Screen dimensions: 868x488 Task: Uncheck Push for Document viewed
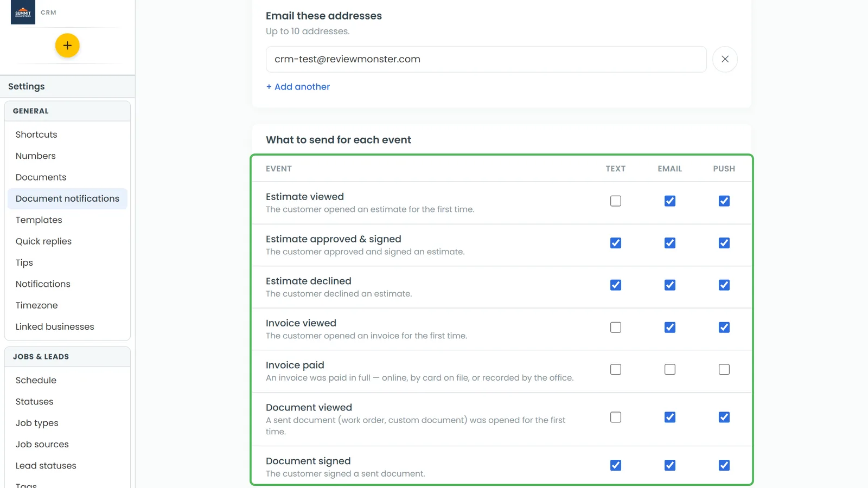pyautogui.click(x=724, y=418)
